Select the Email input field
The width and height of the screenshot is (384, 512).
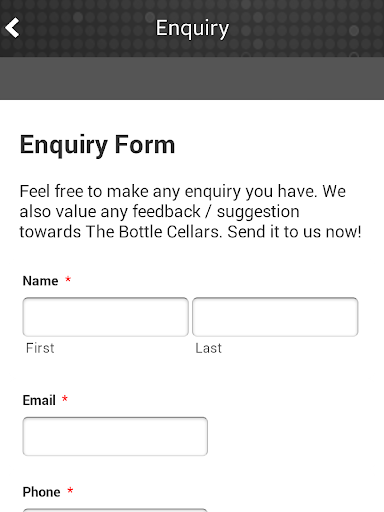[115, 436]
